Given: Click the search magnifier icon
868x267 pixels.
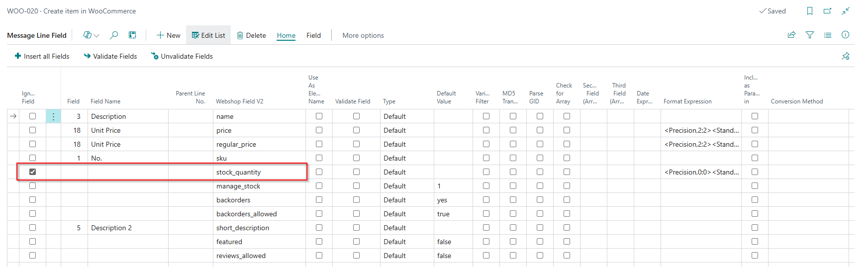Looking at the screenshot, I should pos(114,35).
